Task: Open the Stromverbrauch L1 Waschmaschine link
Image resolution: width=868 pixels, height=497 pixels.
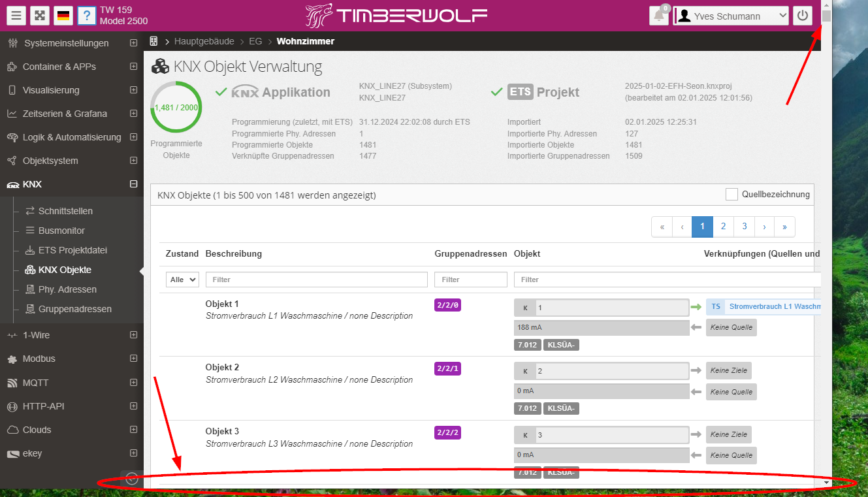Action: click(x=775, y=306)
